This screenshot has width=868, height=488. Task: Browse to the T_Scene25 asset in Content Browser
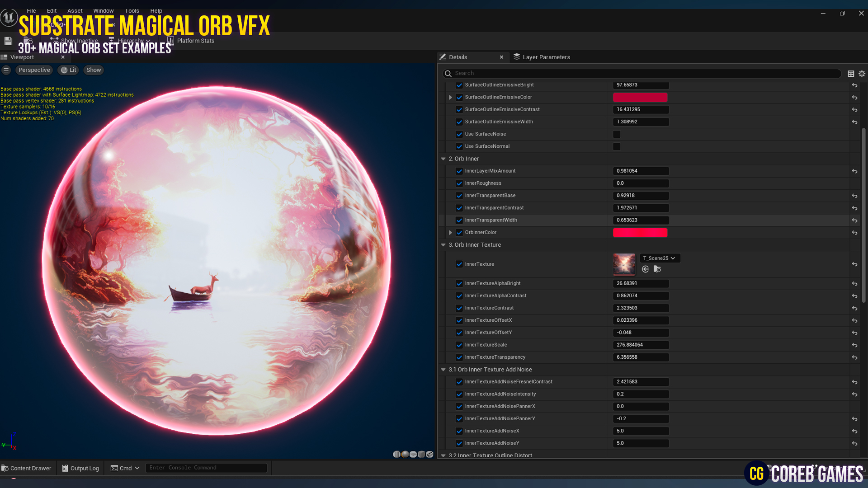coord(657,269)
